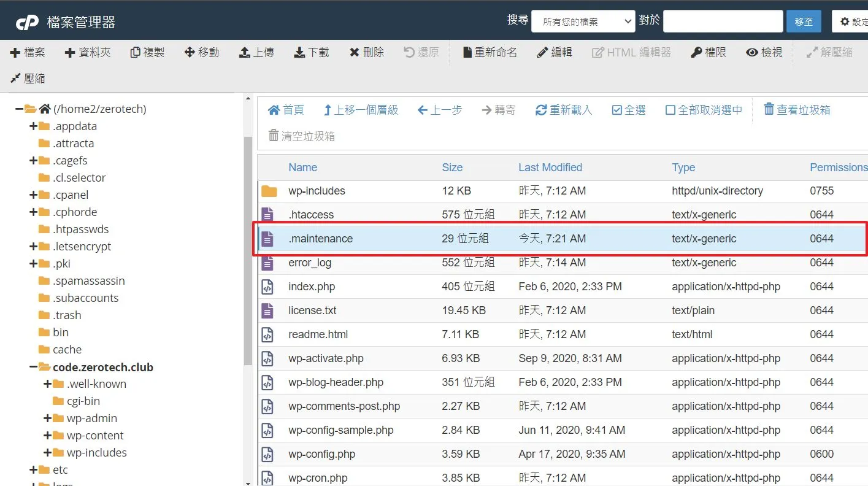Click the wp-includes folder icon in file list
The height and width of the screenshot is (486, 868).
[269, 191]
